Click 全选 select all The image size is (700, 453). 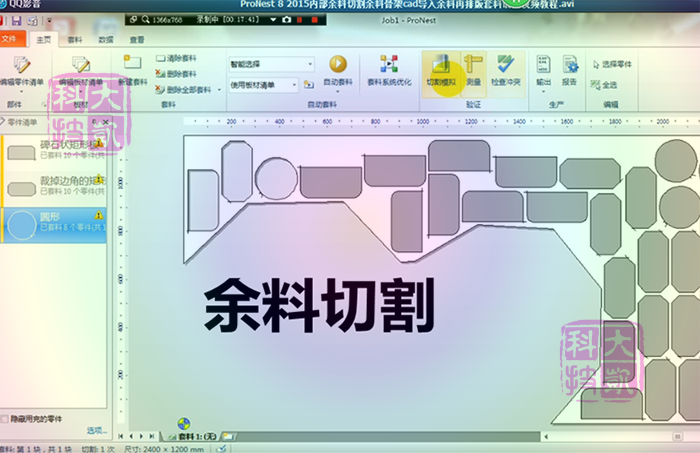604,85
